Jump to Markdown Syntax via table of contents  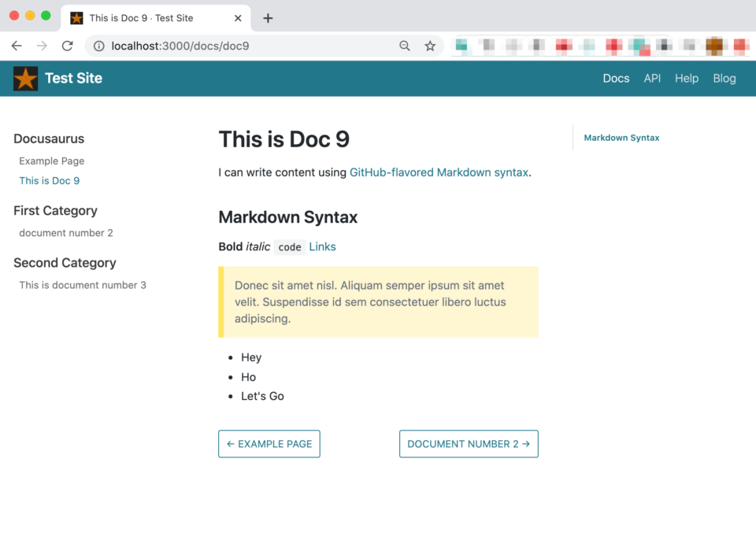[621, 138]
